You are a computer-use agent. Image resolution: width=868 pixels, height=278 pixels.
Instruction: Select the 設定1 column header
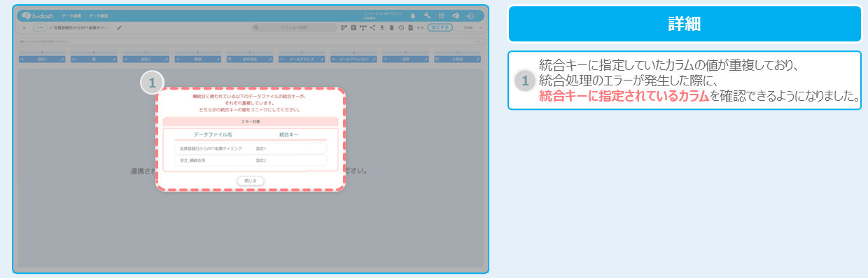point(42,59)
